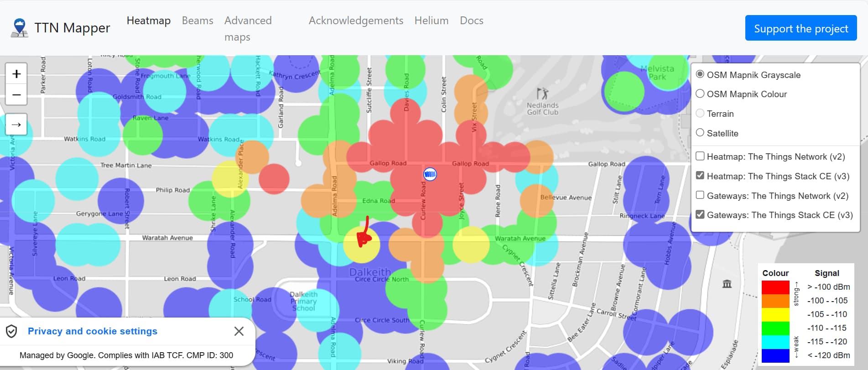Click the green legend colour swatch

[775, 328]
